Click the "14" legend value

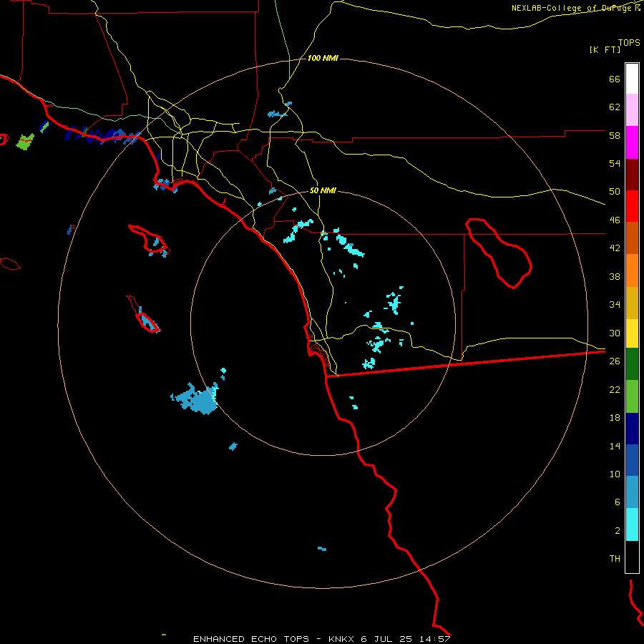pyautogui.click(x=615, y=446)
